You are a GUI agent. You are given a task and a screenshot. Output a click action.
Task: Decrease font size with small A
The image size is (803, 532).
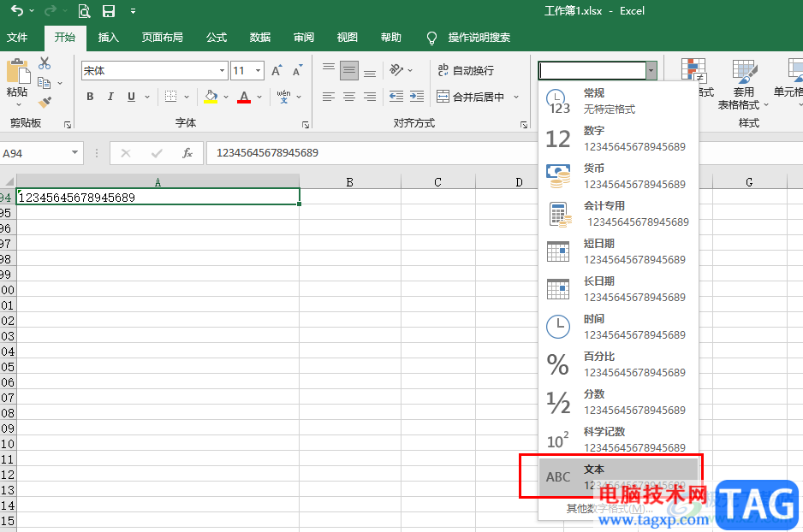[x=298, y=71]
